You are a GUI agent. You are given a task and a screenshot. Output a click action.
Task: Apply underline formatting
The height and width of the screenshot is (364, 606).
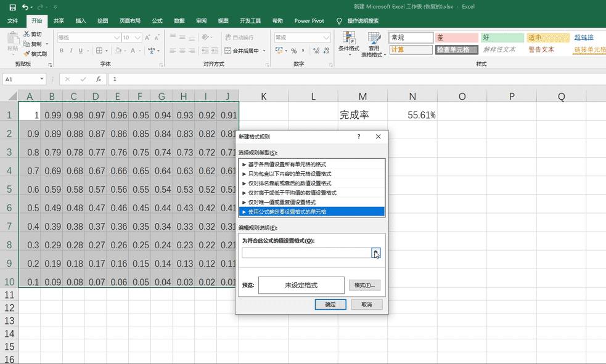tap(80, 51)
